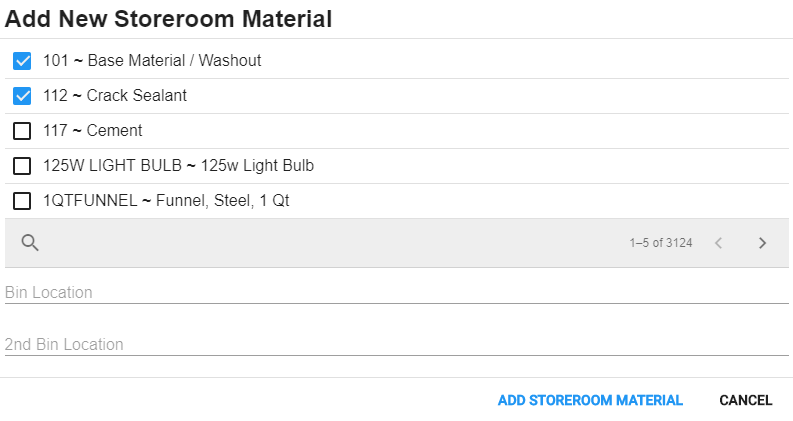Focus the 2nd Bin Location field
The height and width of the screenshot is (421, 793).
pyautogui.click(x=396, y=344)
